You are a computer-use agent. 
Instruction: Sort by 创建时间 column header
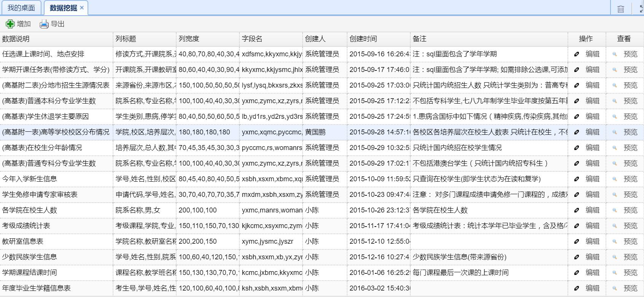[x=363, y=39]
